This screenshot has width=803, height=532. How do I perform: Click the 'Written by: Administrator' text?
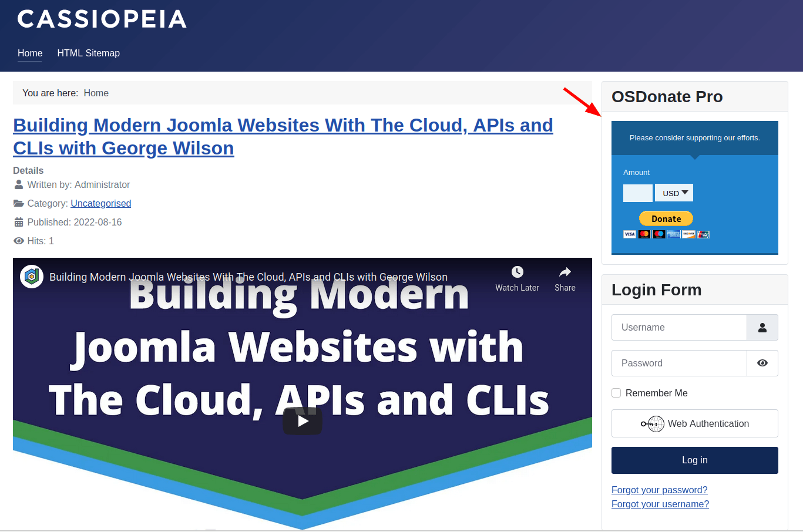pos(79,184)
